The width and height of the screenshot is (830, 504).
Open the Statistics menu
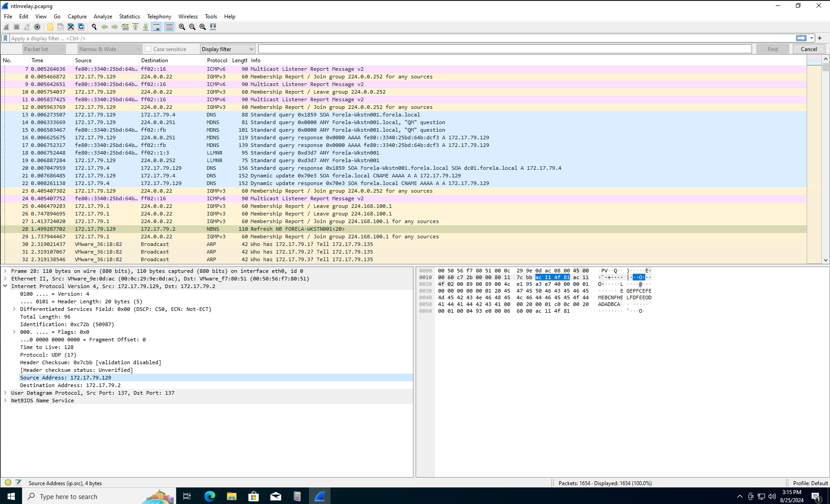129,17
